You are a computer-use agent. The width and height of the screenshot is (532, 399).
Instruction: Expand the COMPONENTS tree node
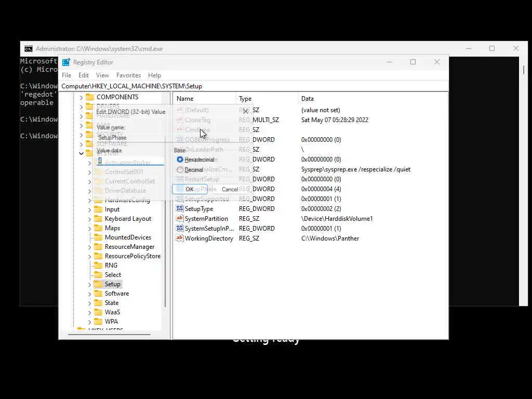click(81, 97)
